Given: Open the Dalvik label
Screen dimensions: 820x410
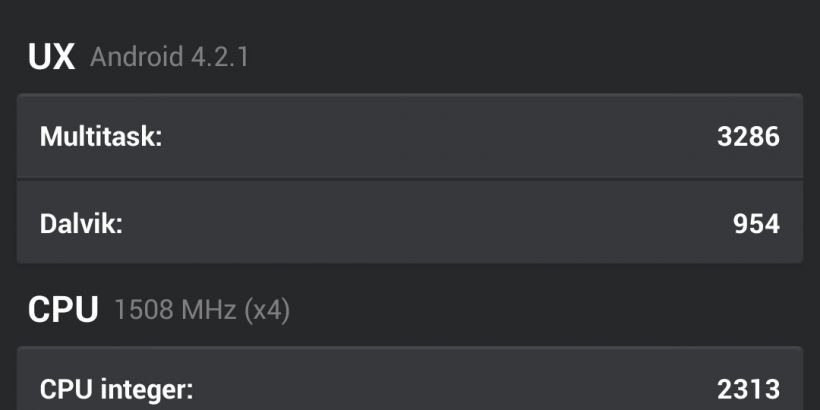Looking at the screenshot, I should click(x=81, y=223).
